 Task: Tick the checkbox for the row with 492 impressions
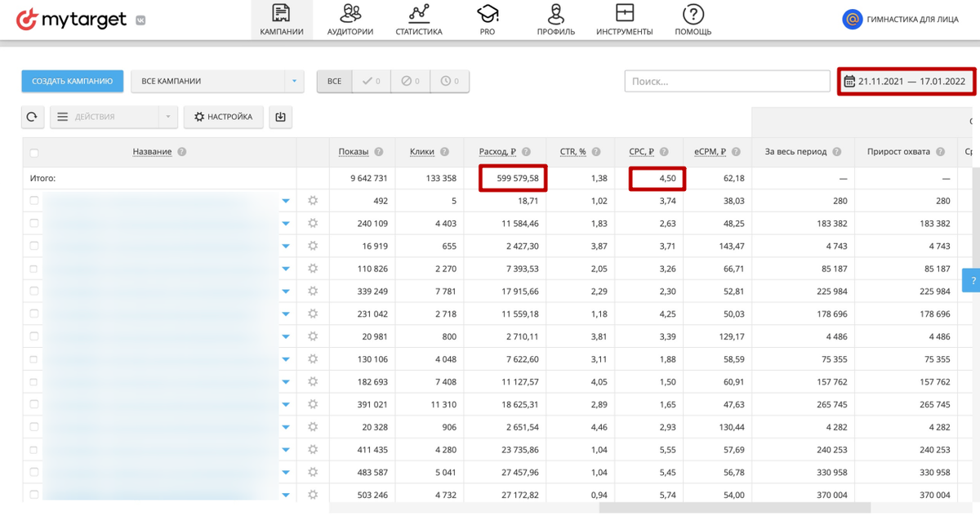click(x=33, y=201)
